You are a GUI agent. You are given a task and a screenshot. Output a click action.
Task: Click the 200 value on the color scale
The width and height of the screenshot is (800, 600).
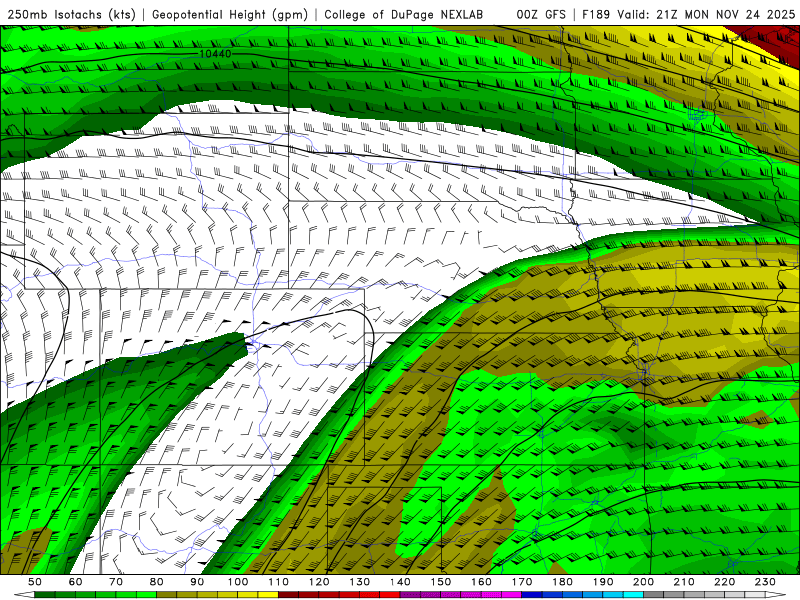click(644, 582)
